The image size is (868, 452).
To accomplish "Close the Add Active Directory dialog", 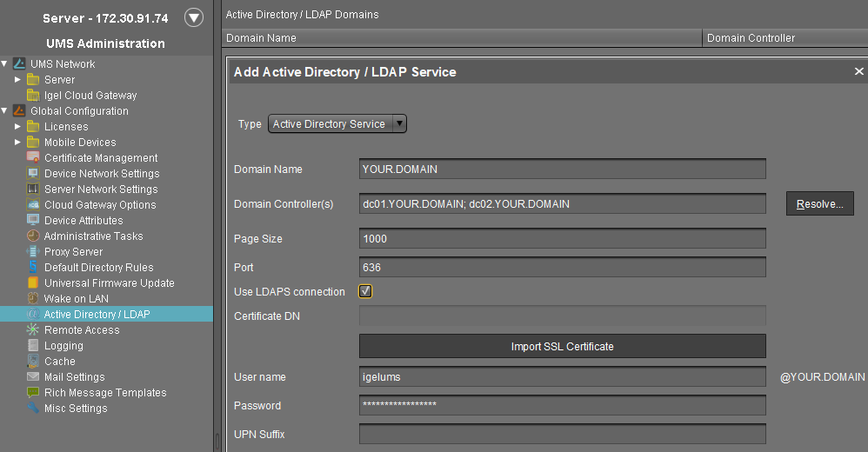I will click(858, 72).
